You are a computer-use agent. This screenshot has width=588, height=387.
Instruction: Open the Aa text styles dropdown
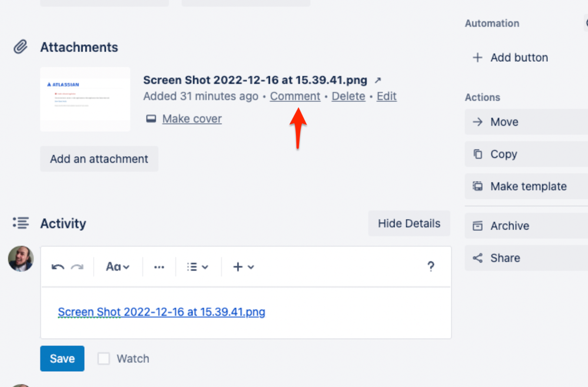(x=118, y=267)
